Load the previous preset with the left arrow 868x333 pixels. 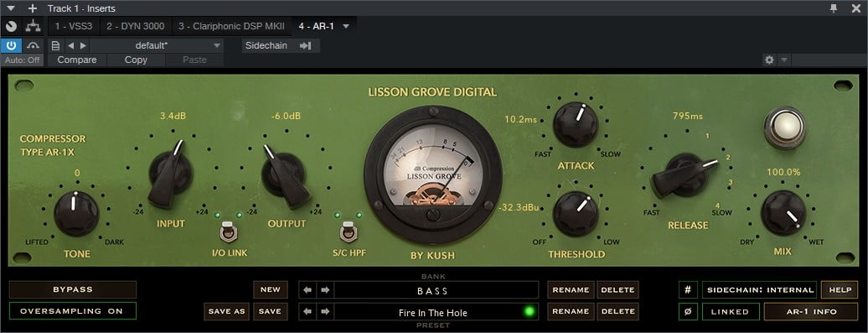point(307,311)
